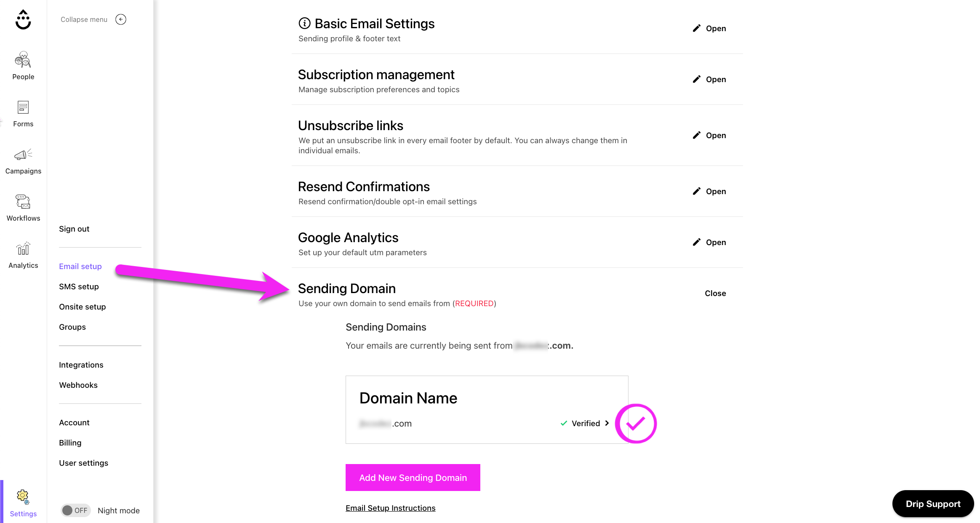Screen dimensions: 980x523
Task: Open Campaigns from the sidebar icon
Action: pyautogui.click(x=23, y=155)
